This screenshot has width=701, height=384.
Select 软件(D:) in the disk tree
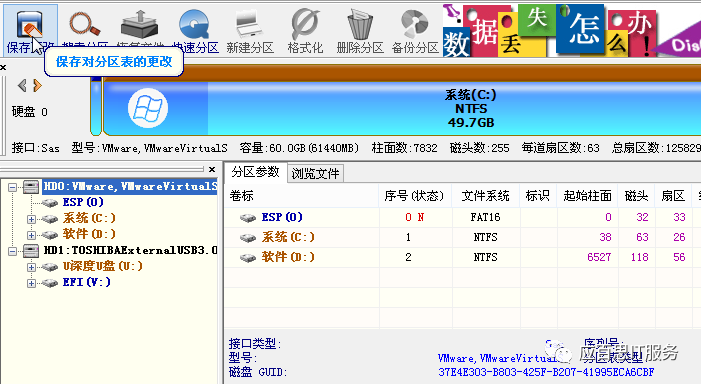89,234
